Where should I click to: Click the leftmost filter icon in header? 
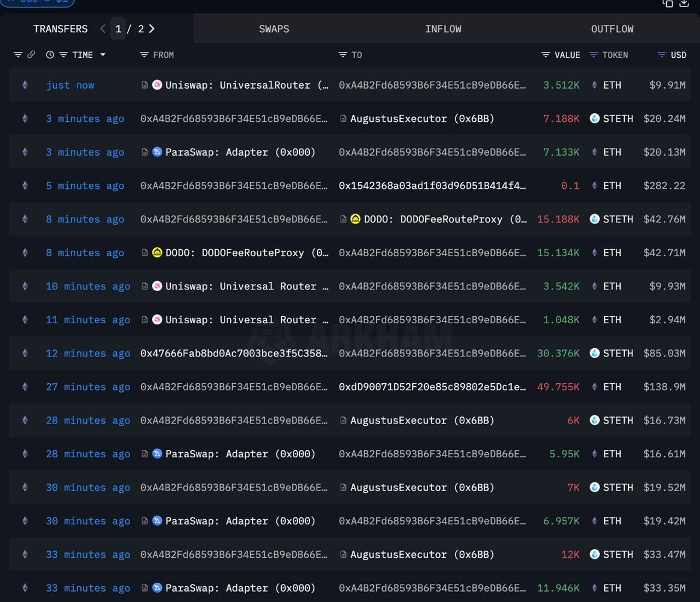(x=18, y=55)
